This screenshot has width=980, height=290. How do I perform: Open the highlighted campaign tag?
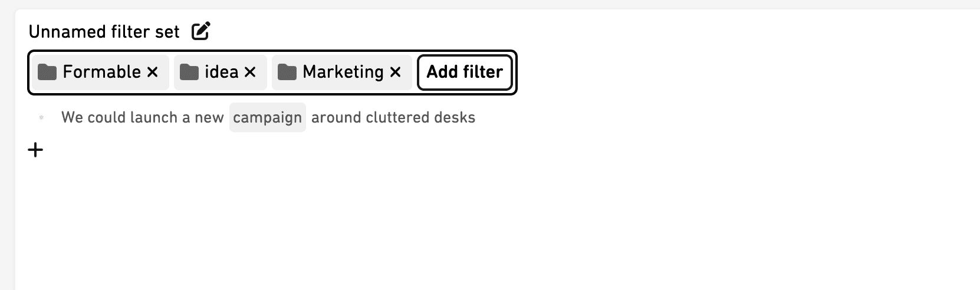pyautogui.click(x=268, y=117)
